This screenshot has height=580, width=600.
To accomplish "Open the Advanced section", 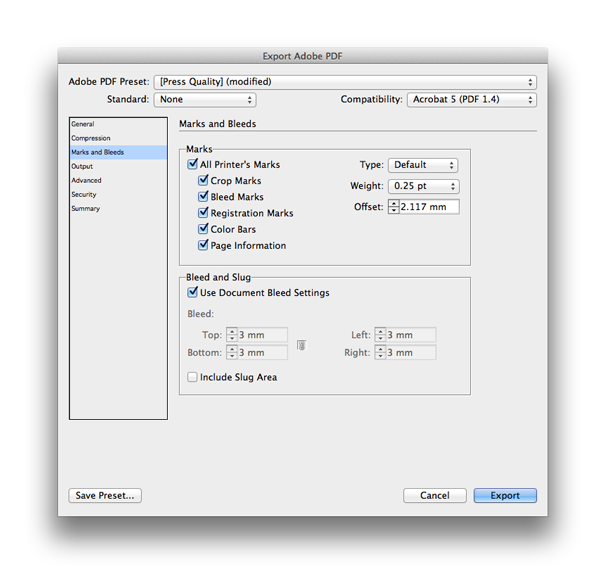I will pyautogui.click(x=118, y=180).
